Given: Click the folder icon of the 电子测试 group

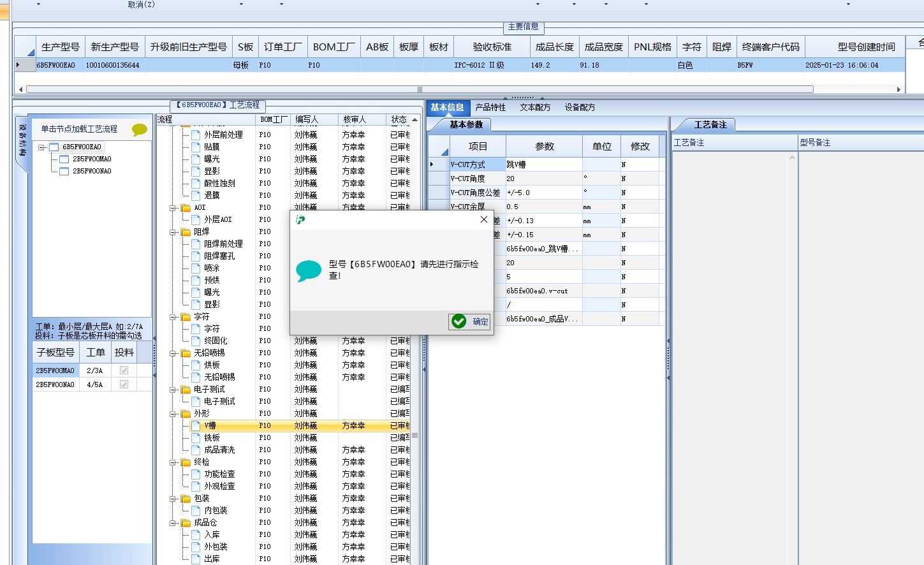Looking at the screenshot, I should pos(186,390).
